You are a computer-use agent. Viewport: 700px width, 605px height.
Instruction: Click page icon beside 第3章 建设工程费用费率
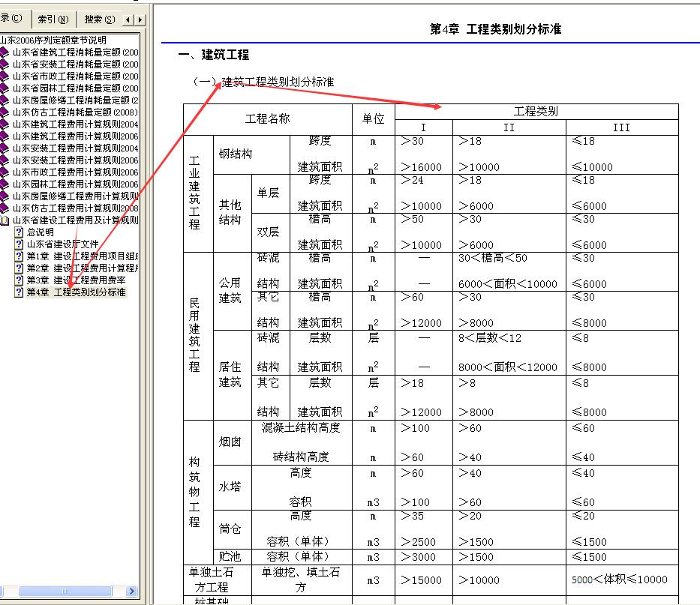pyautogui.click(x=19, y=280)
